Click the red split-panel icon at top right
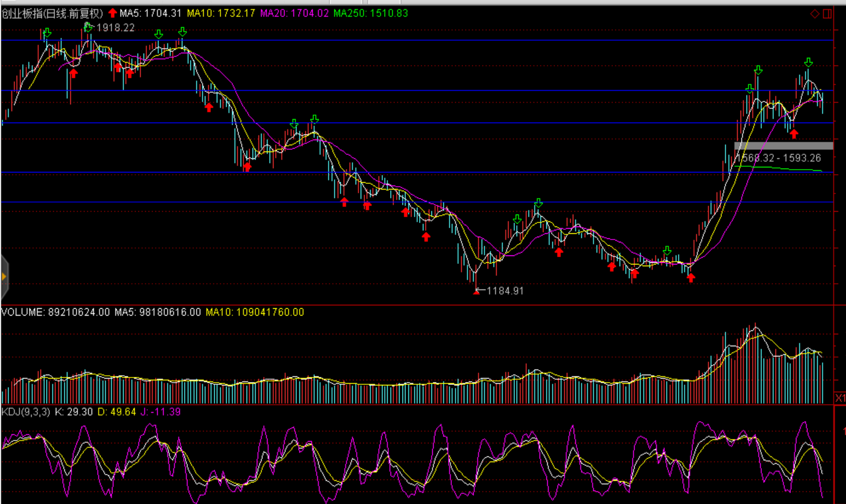Image resolution: width=846 pixels, height=504 pixels. click(827, 14)
